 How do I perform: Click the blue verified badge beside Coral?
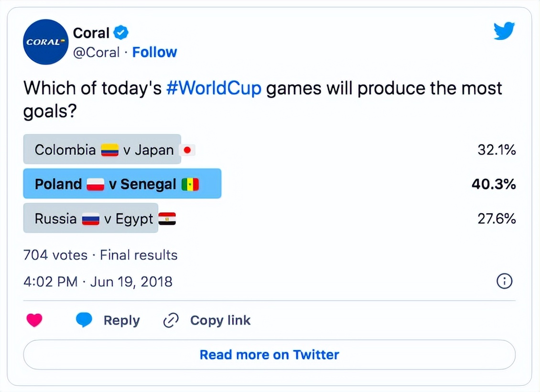pyautogui.click(x=120, y=33)
